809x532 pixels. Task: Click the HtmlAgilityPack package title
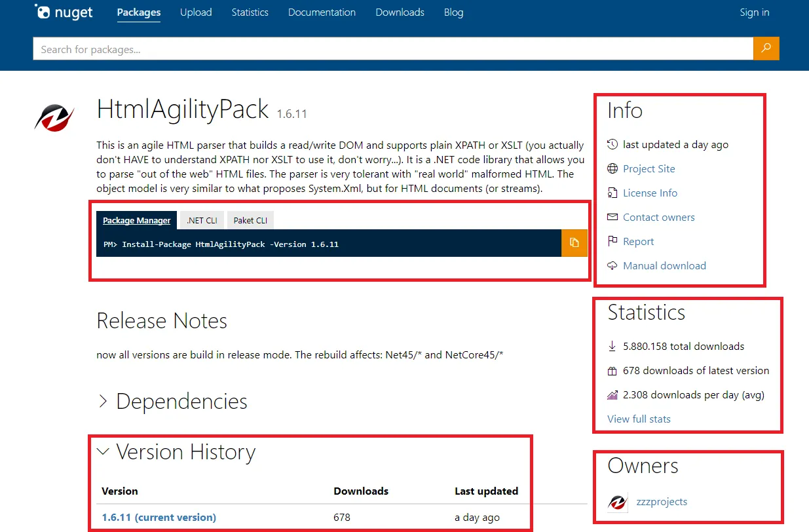pyautogui.click(x=183, y=109)
